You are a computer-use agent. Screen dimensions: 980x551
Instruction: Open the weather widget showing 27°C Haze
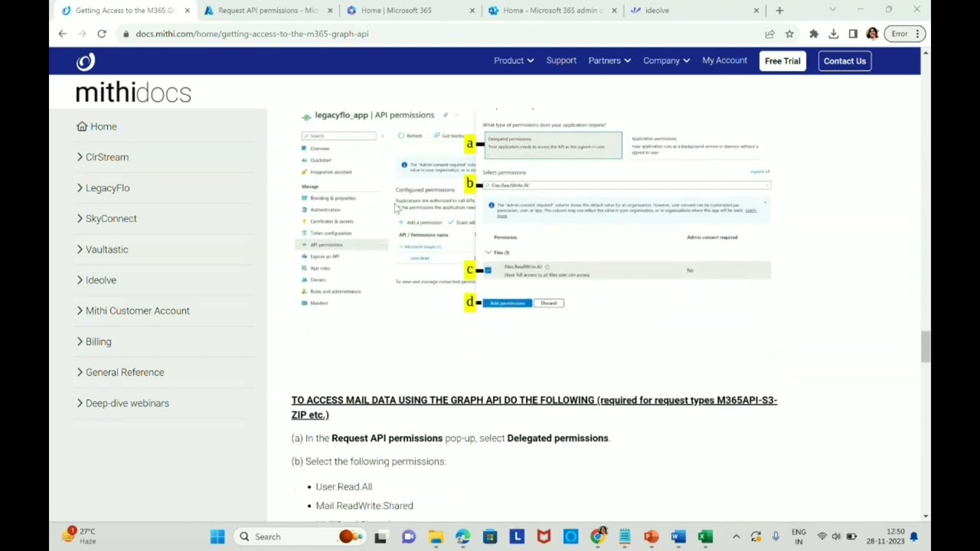point(78,536)
